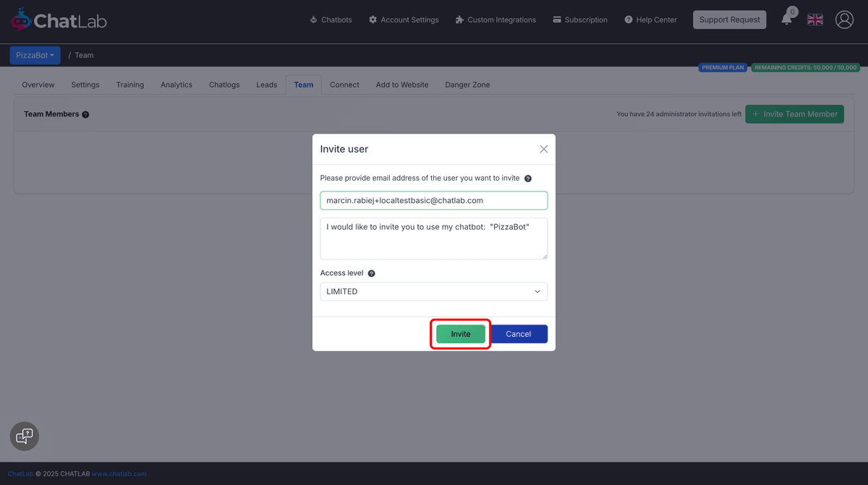Click the Invite button to send invitation
The image size is (868, 485).
click(460, 333)
